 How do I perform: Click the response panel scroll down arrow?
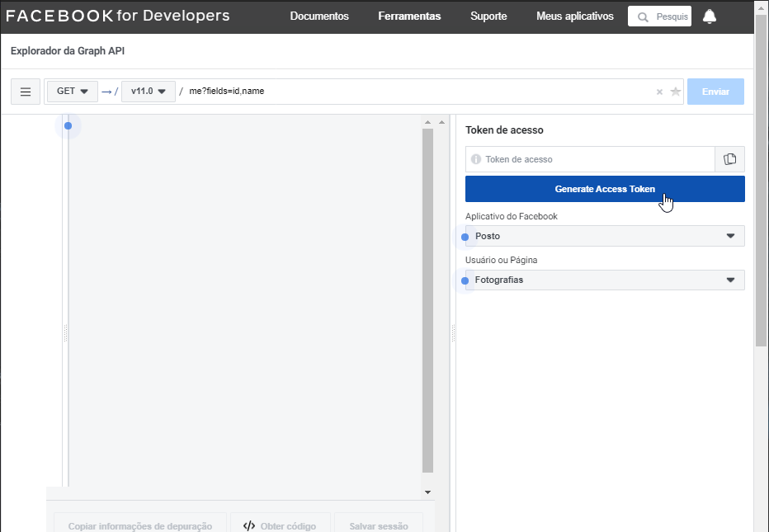[x=427, y=492]
